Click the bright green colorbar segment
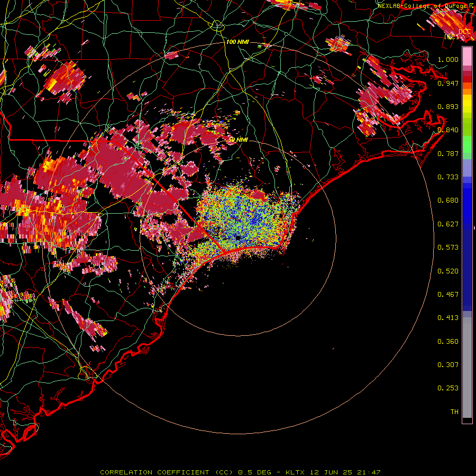This screenshot has width=476, height=476. (467, 144)
